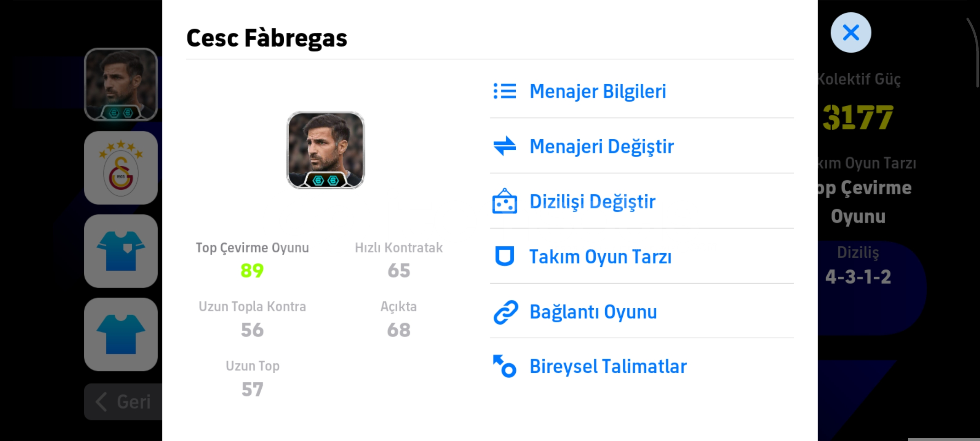
Task: Choose Dizilişi Değiştir from the list
Action: coord(592,201)
